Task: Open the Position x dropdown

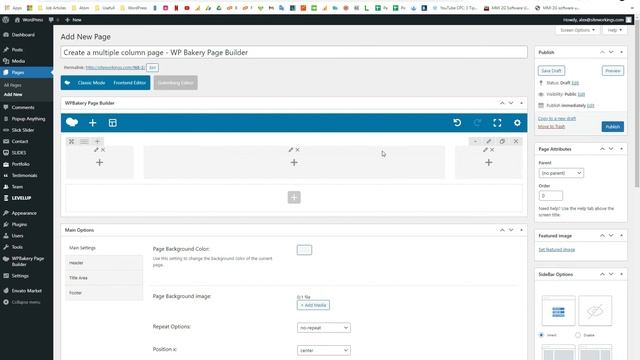Action: (x=324, y=350)
